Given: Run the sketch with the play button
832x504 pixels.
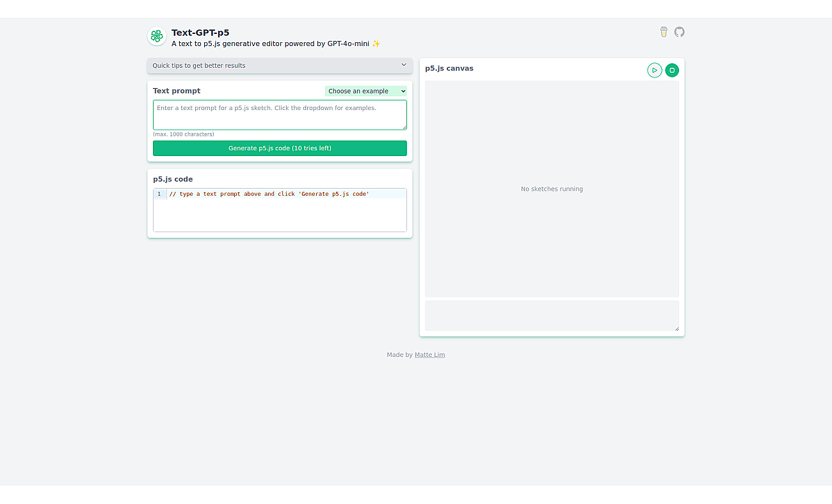Looking at the screenshot, I should 654,70.
